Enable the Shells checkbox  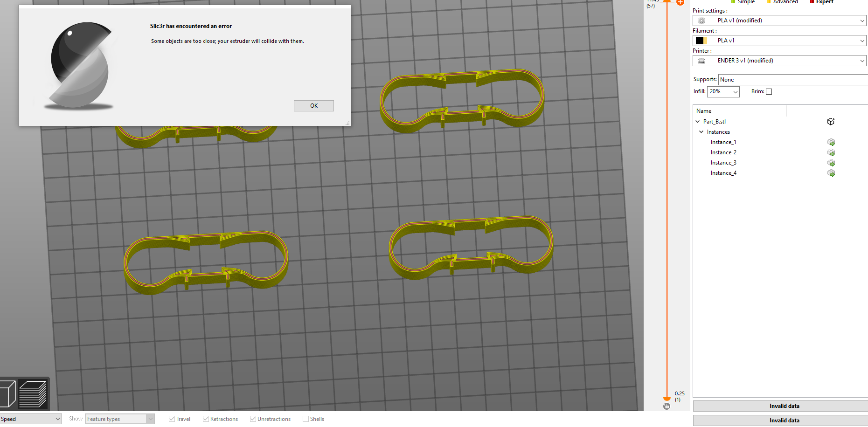coord(305,419)
